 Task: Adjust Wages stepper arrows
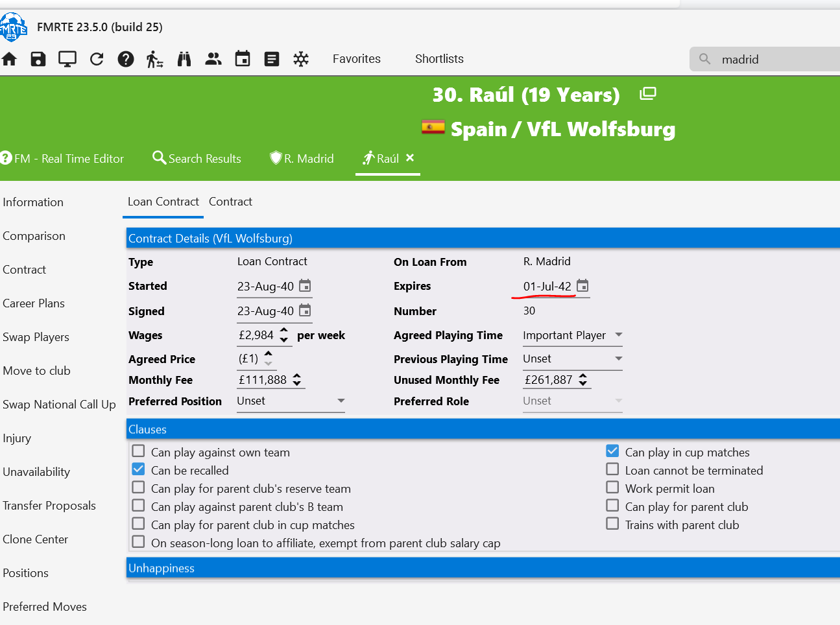[284, 335]
